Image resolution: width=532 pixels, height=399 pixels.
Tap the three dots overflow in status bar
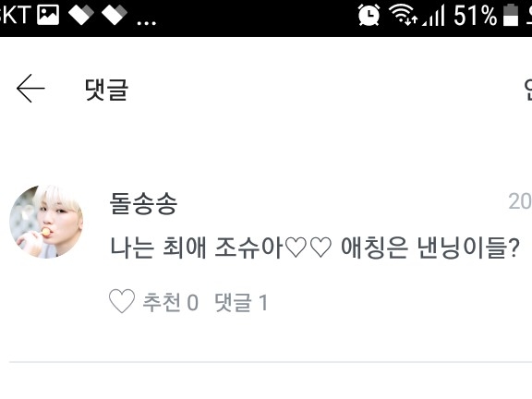click(x=147, y=23)
